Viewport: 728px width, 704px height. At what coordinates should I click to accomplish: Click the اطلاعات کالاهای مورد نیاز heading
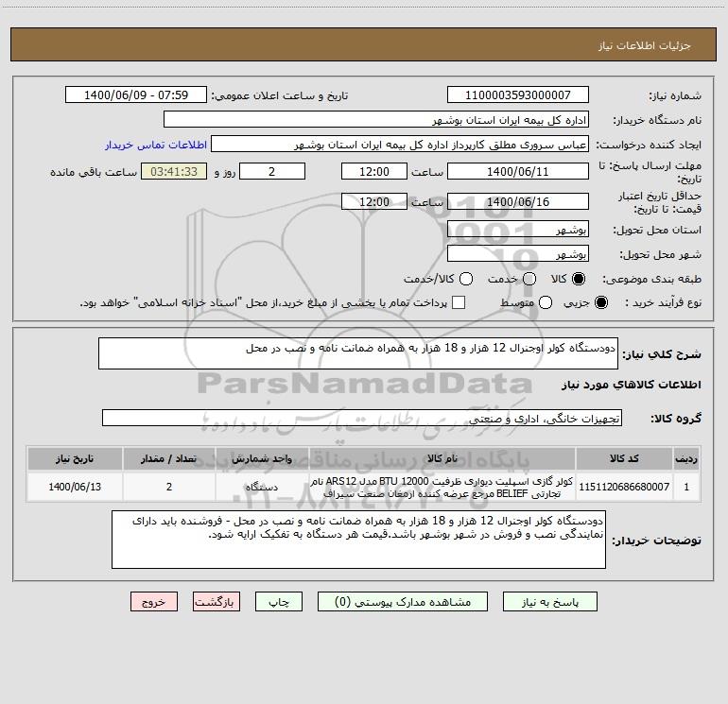click(632, 385)
